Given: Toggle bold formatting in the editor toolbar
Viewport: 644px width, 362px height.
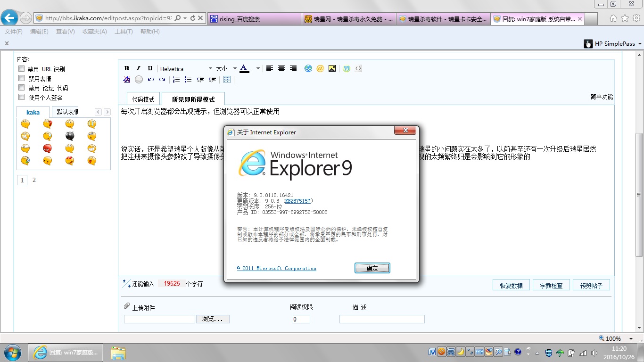Looking at the screenshot, I should point(126,68).
